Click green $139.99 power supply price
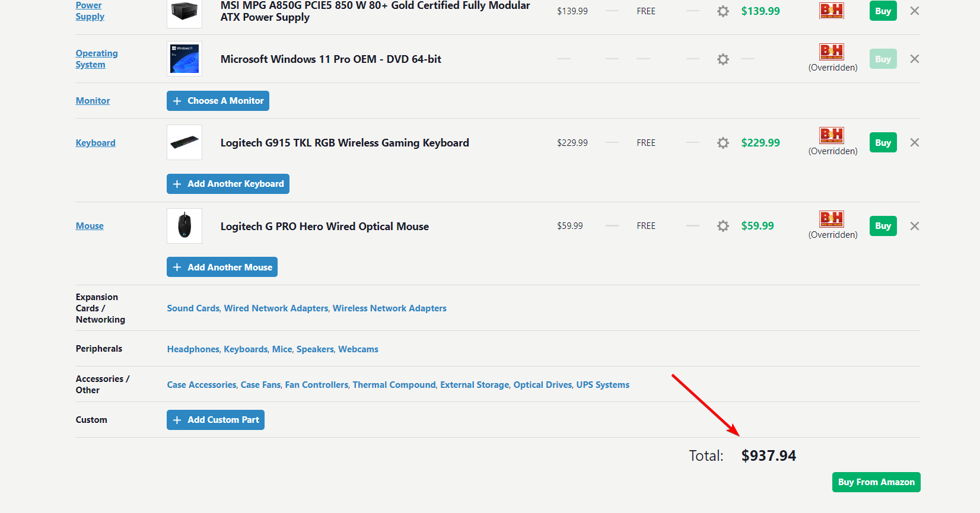 pyautogui.click(x=761, y=11)
